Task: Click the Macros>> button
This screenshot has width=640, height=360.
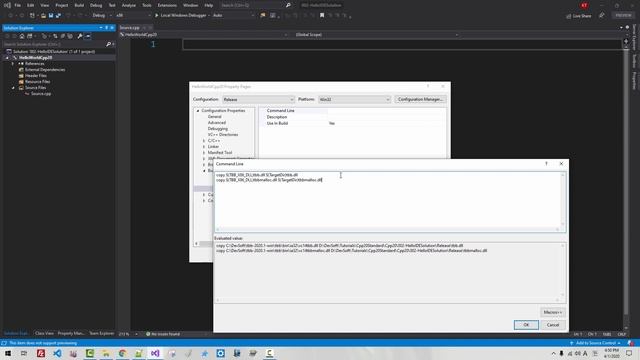Action: (x=553, y=312)
